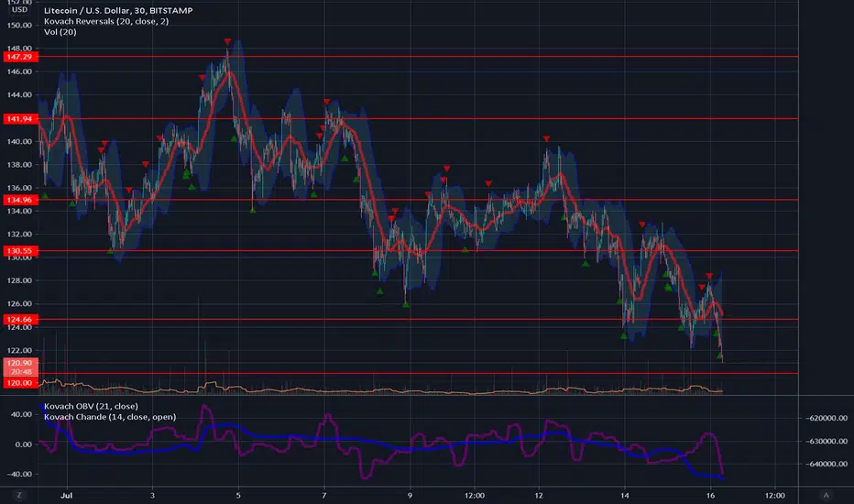
Task: Click the date label 16 on the time axis
Action: (710, 496)
